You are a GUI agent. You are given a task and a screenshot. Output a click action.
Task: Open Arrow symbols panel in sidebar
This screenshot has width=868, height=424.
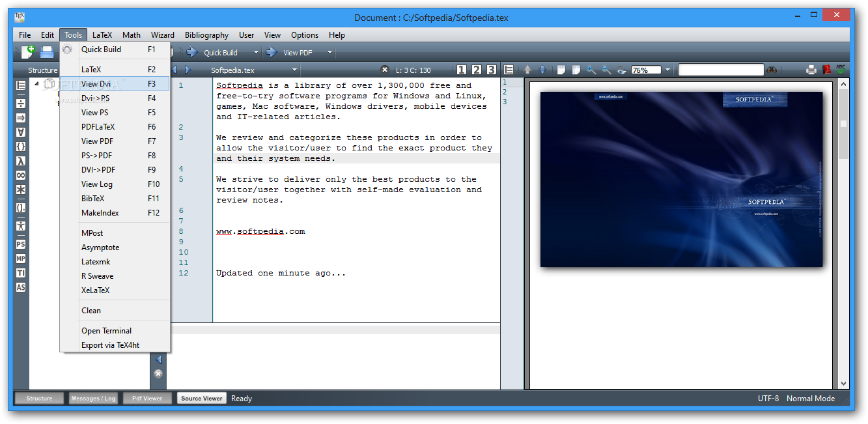(21, 117)
